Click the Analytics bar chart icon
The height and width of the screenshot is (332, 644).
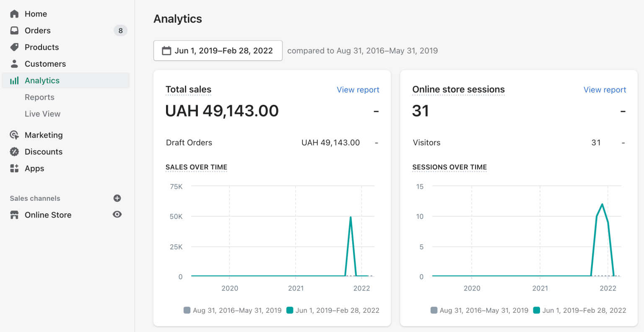[x=14, y=80]
